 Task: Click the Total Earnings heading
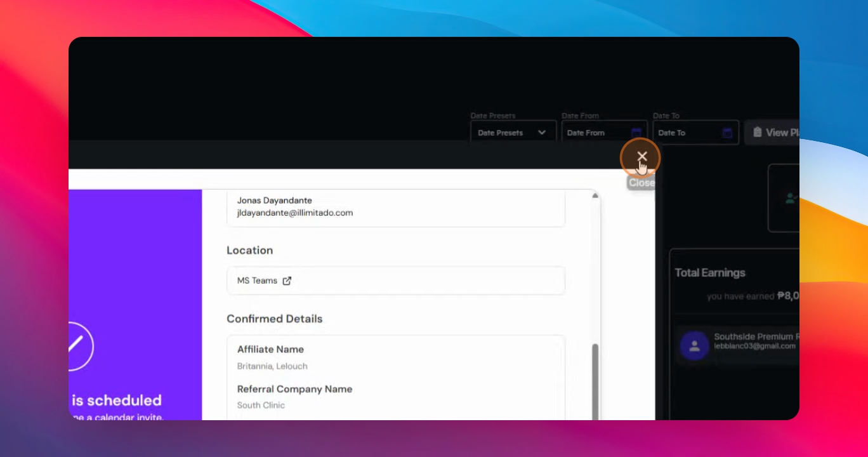coord(710,273)
